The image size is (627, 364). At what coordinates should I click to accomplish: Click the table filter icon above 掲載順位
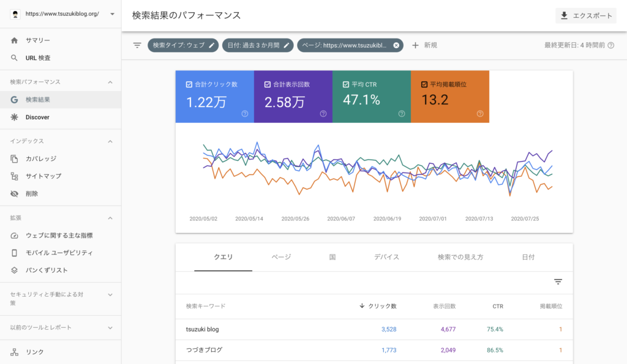[x=558, y=281]
